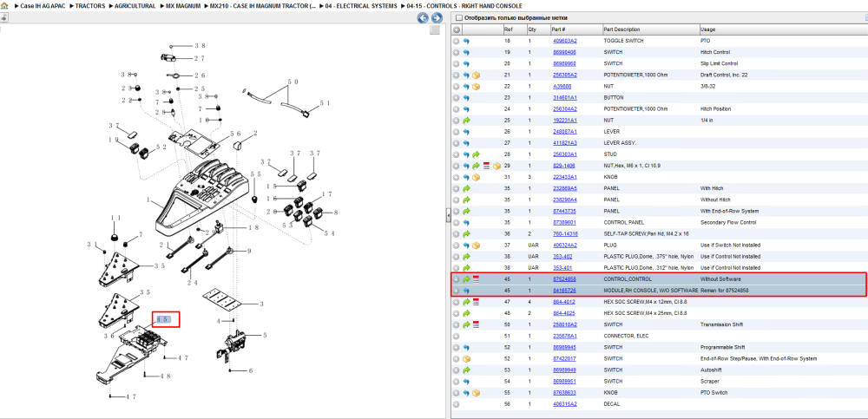Screen dimensions: 868x419
Task: Click the red list icon on the NUT,Hex M6 row
Action: (x=486, y=166)
